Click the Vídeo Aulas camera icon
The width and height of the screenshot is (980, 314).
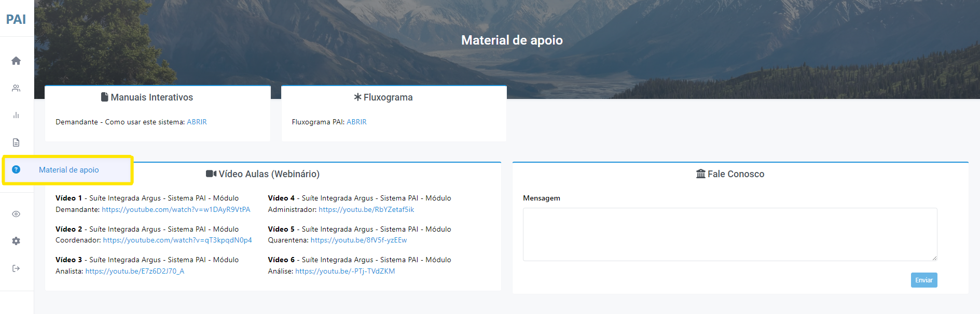[x=211, y=174]
